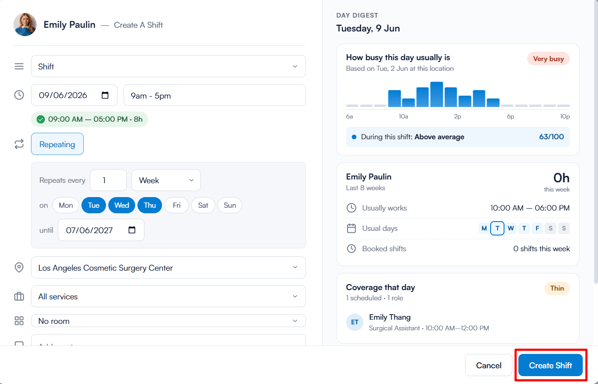Click the calendar icon beside Usual days
The width and height of the screenshot is (598, 384).
click(x=351, y=228)
